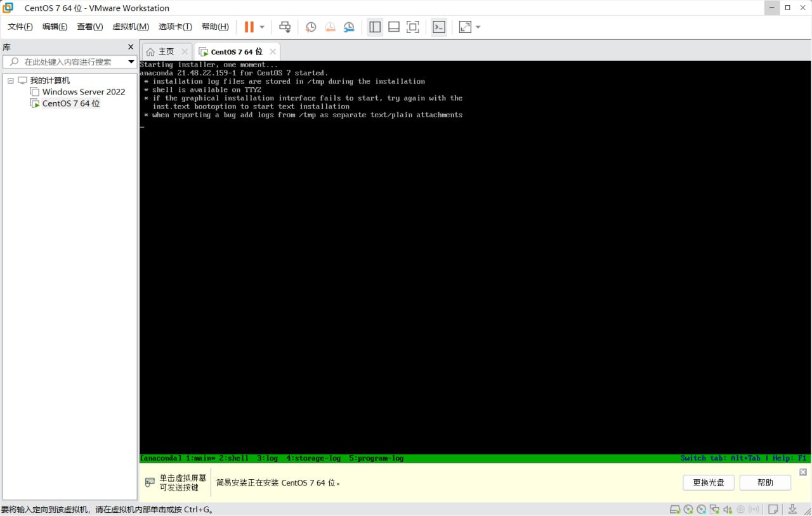812x516 pixels.
Task: Open the Snapshot Manager
Action: coord(349,27)
